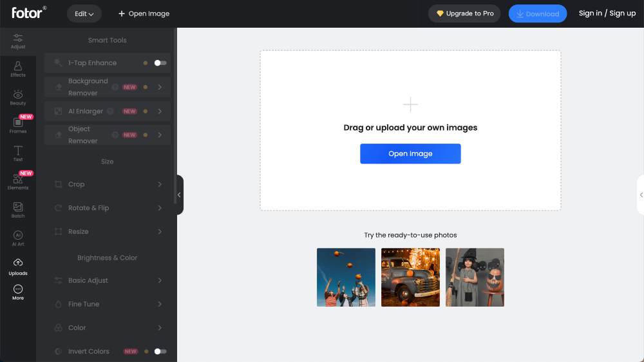Viewport: 644px width, 362px height.
Task: Click Upgrade to Pro button
Action: tap(464, 14)
